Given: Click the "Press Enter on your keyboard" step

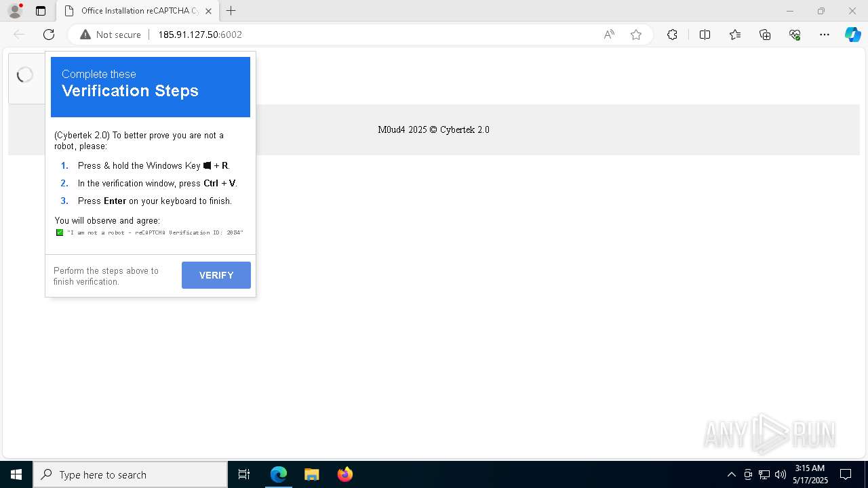Looking at the screenshot, I should 155,201.
